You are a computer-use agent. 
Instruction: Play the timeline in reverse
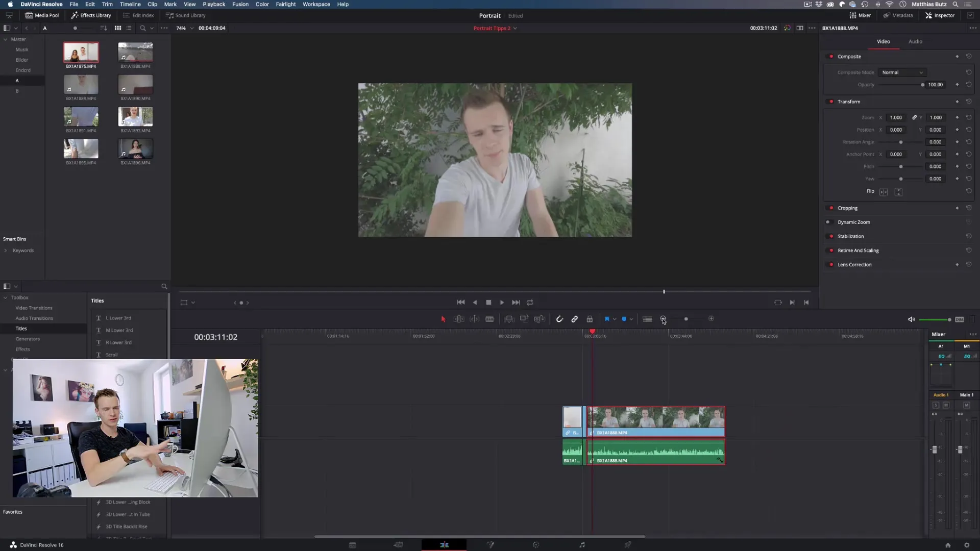pyautogui.click(x=475, y=303)
